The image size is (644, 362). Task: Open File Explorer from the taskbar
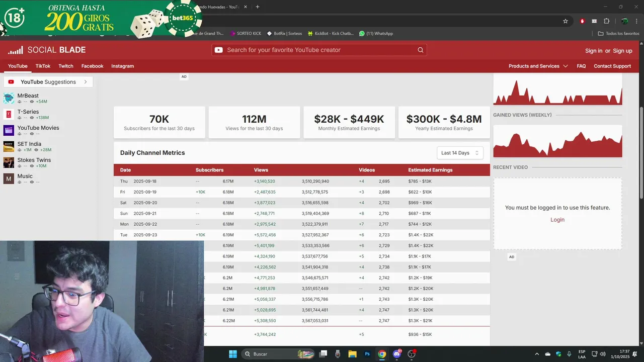[x=352, y=354]
